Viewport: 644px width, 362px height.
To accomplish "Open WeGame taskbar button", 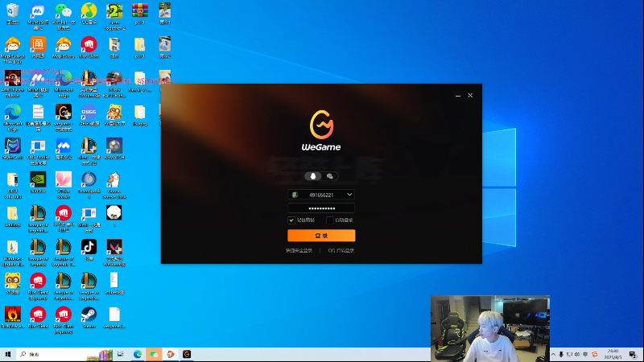I will point(187,354).
